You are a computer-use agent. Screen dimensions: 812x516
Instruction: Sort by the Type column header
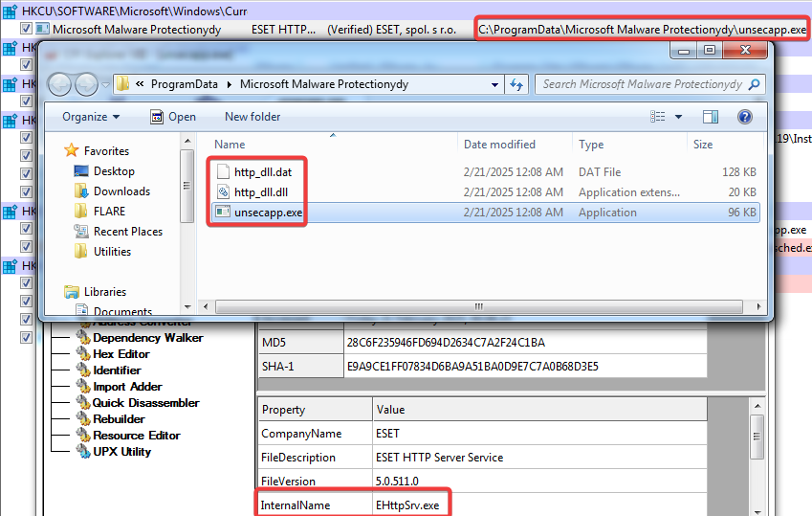tap(591, 145)
